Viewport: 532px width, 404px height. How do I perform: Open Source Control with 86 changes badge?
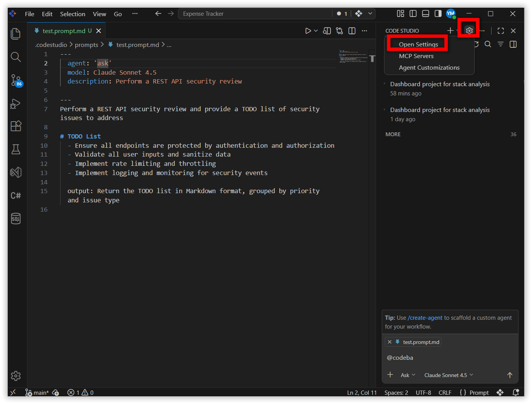coord(16,80)
